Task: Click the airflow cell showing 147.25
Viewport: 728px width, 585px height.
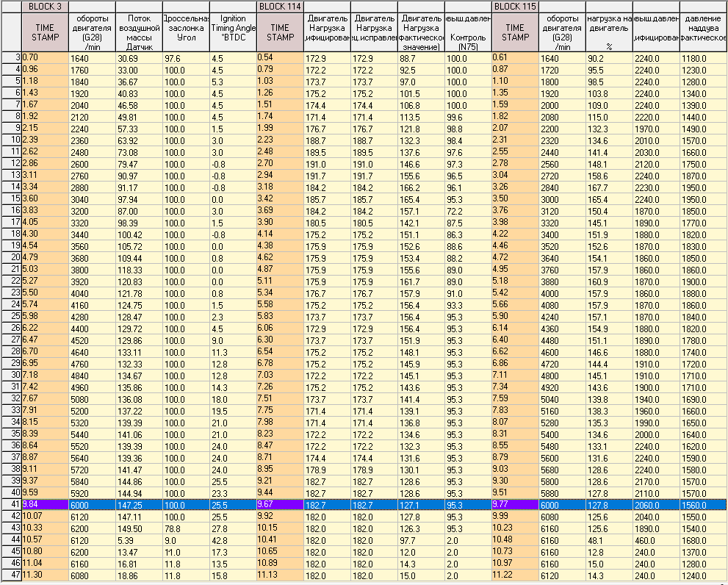Action: tap(139, 505)
